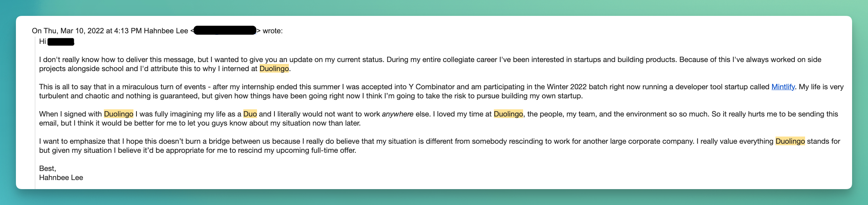Click the word "wrote:" in the header
Screen dimensions: 868x205
click(x=273, y=31)
